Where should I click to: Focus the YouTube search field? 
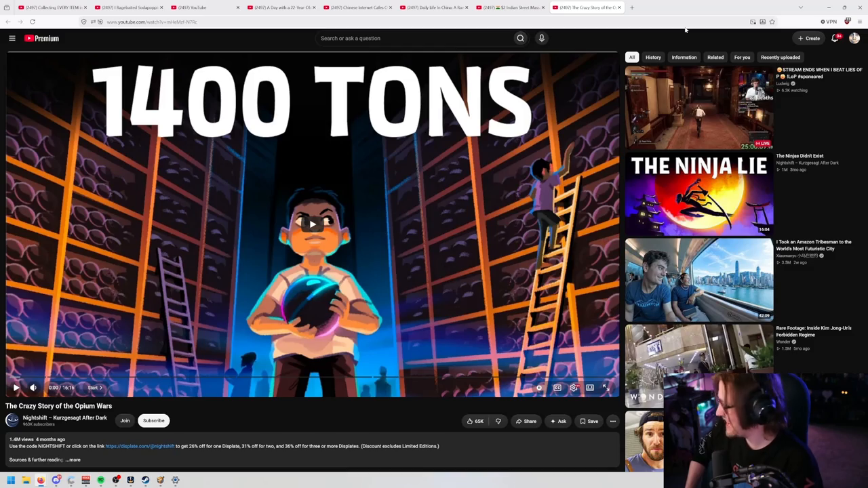[414, 38]
